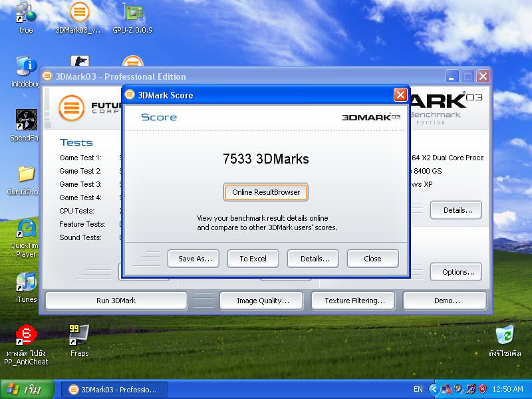Open Texture Filtering... in the main window
The width and height of the screenshot is (532, 399).
pos(353,301)
